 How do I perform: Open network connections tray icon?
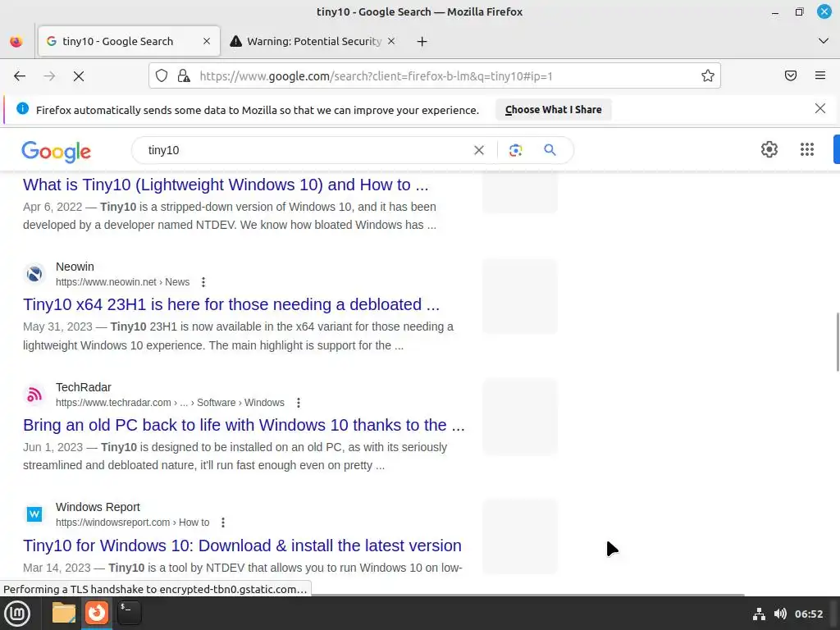[x=759, y=614]
